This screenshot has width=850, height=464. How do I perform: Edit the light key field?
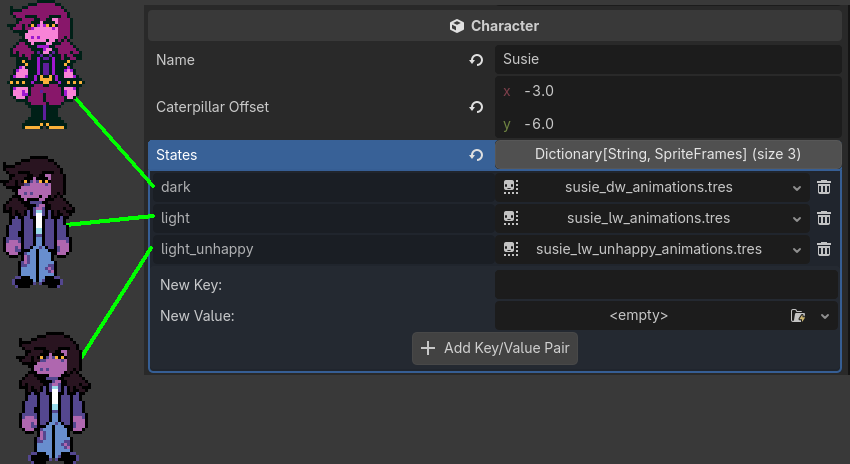pyautogui.click(x=324, y=218)
